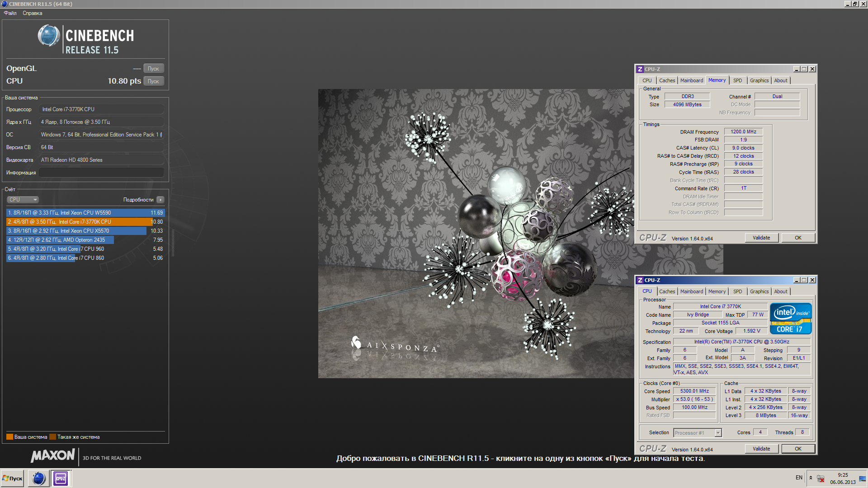868x488 pixels.
Task: Click the Процессор field Intel Core i7-3770K CPU
Action: point(101,109)
